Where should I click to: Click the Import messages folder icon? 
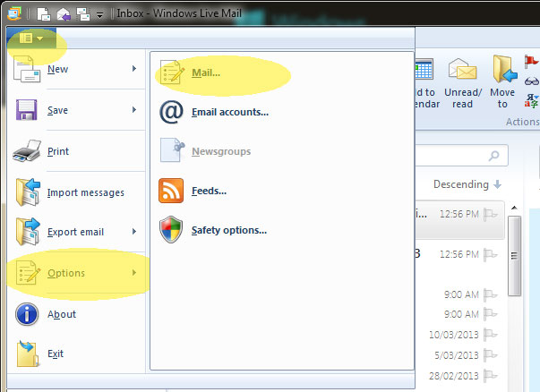28,192
